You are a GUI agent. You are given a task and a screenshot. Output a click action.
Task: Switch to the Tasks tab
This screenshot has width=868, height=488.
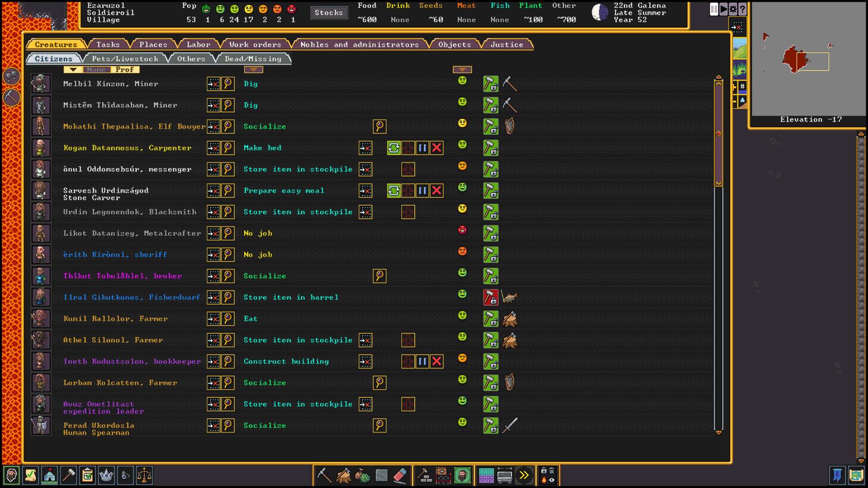point(108,44)
